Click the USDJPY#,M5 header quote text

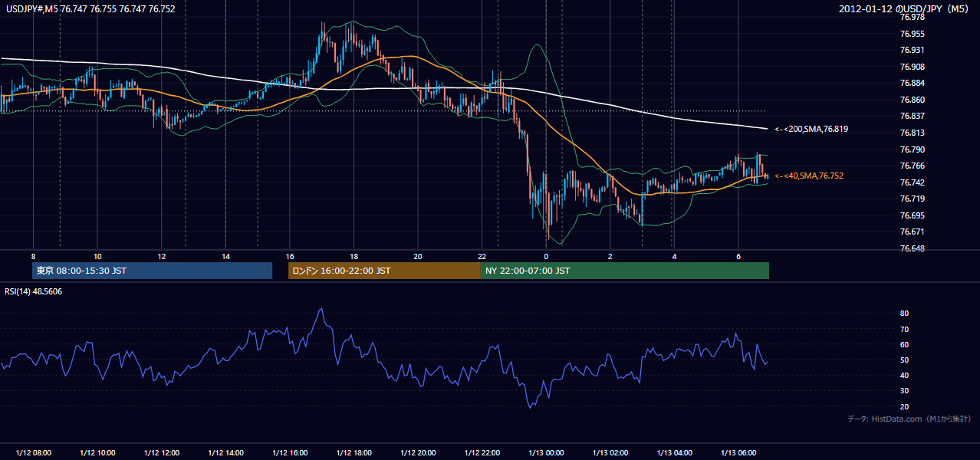click(89, 9)
